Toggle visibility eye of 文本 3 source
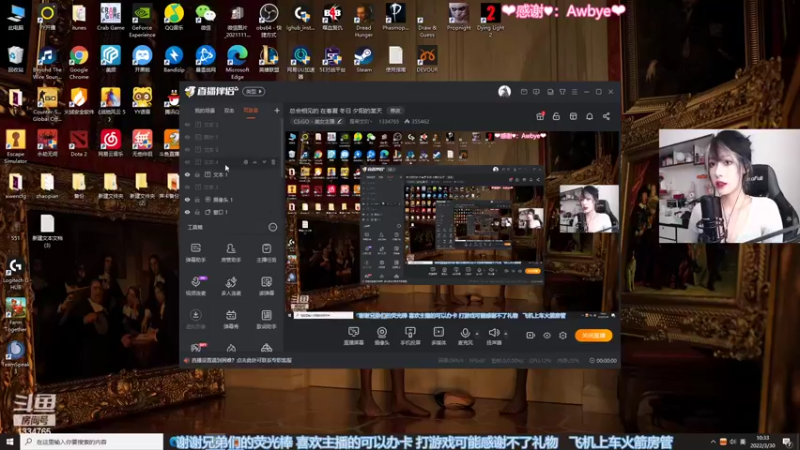This screenshot has height=450, width=800. pyautogui.click(x=187, y=187)
